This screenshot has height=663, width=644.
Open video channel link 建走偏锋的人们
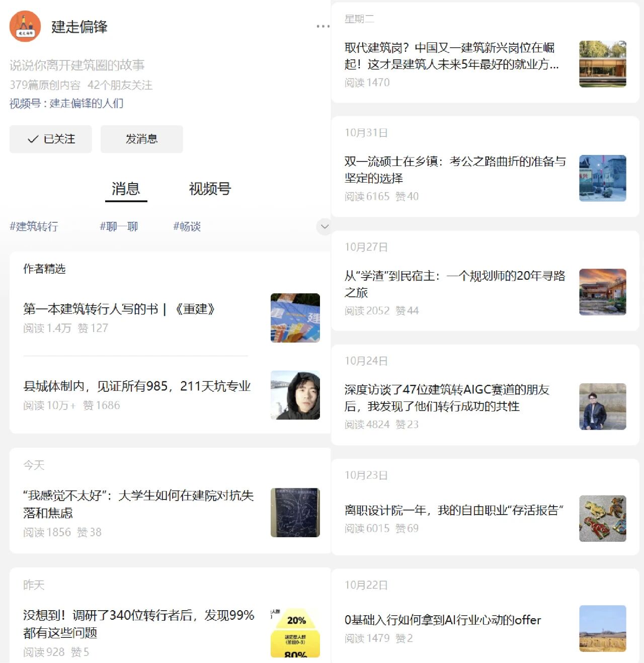coord(87,103)
